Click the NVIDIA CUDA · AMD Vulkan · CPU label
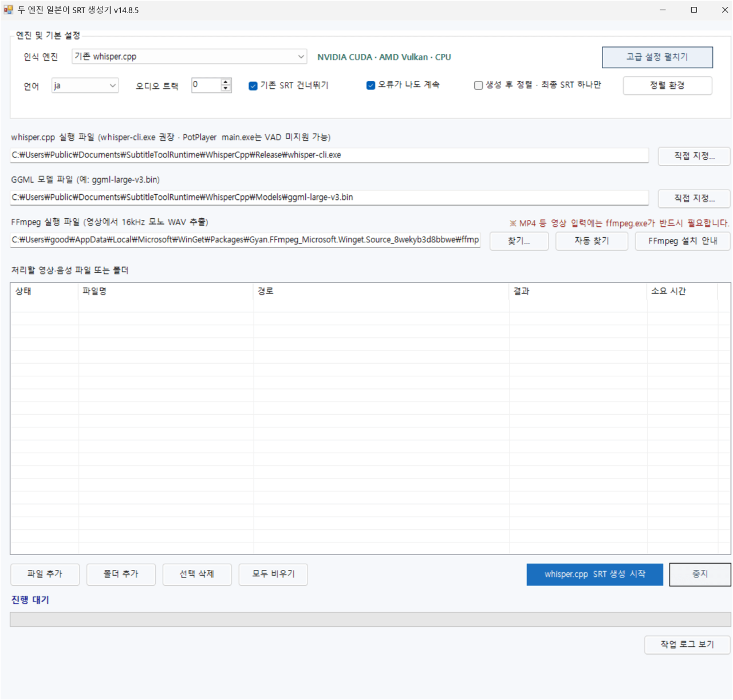 (384, 57)
